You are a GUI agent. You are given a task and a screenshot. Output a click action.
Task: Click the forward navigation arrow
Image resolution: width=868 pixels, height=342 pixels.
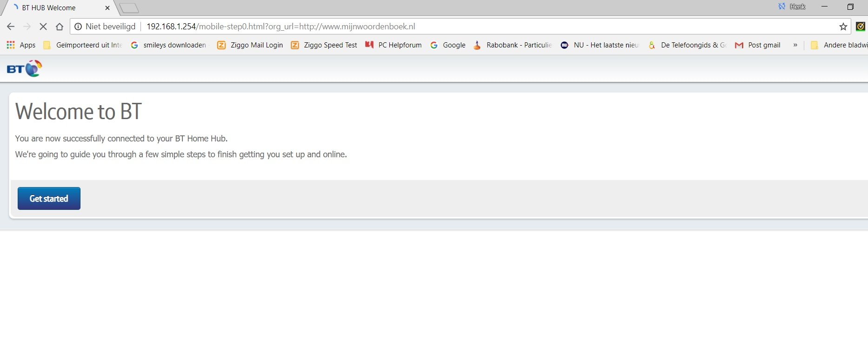click(27, 27)
